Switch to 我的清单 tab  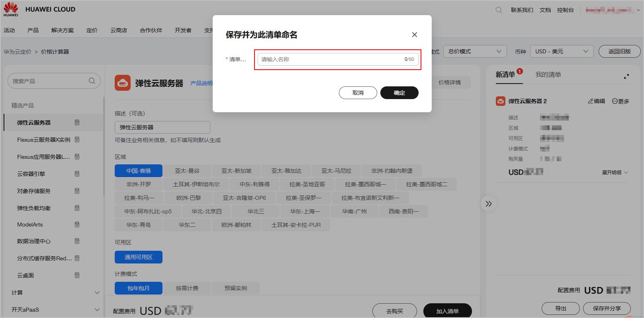(548, 74)
